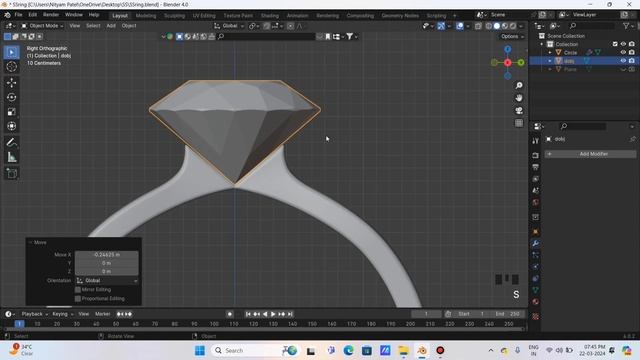This screenshot has width=640, height=360.
Task: Open the Render menu
Action: click(51, 15)
